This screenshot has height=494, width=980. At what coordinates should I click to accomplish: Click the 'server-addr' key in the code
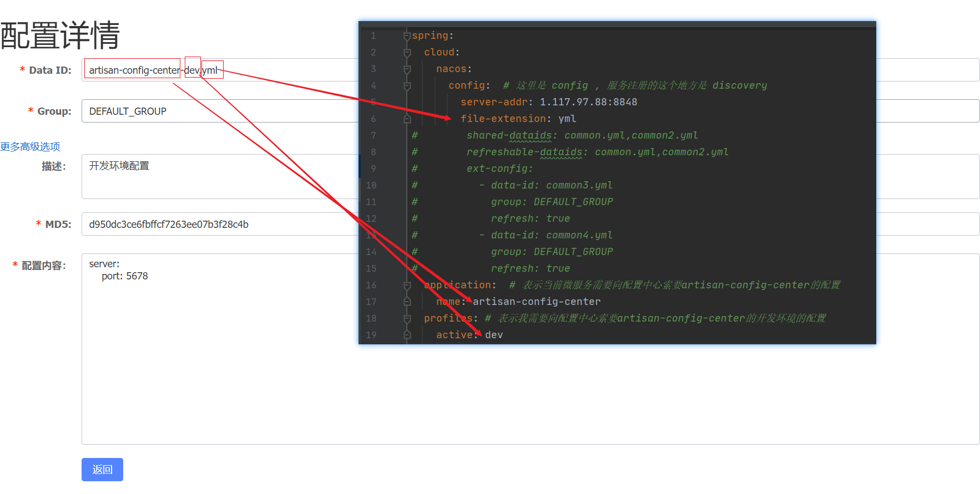(x=494, y=102)
